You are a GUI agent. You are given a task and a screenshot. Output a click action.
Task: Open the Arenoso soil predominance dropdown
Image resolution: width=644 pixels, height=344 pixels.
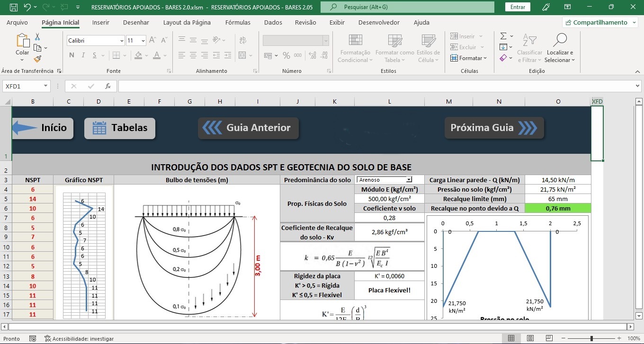409,180
